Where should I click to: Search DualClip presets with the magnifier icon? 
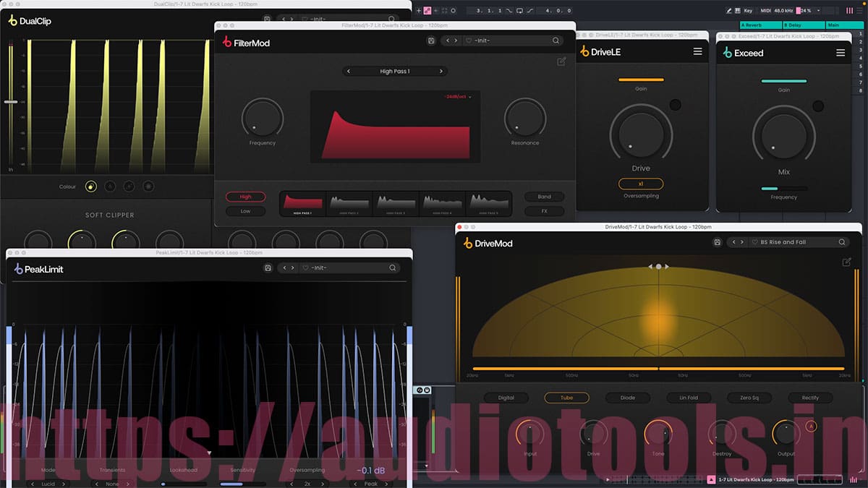(392, 19)
